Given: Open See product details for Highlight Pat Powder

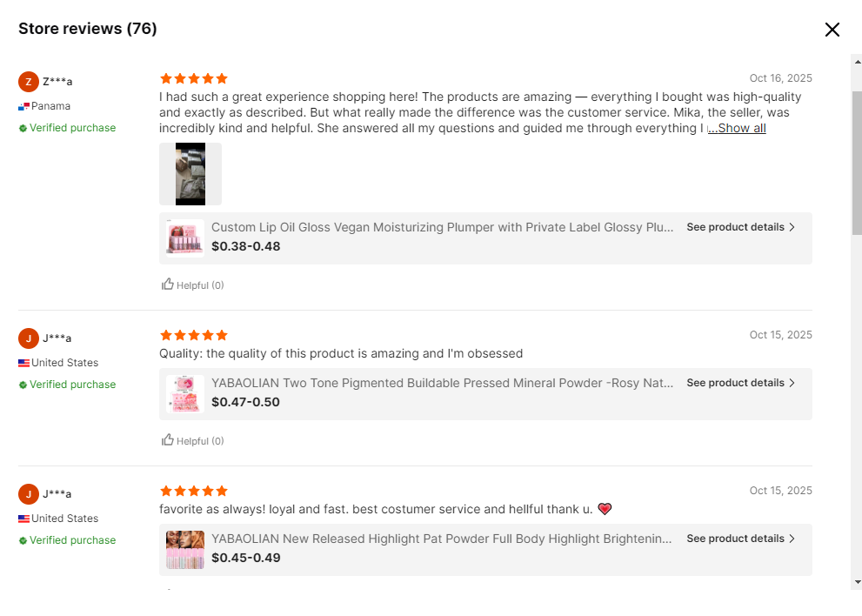Looking at the screenshot, I should (x=740, y=539).
